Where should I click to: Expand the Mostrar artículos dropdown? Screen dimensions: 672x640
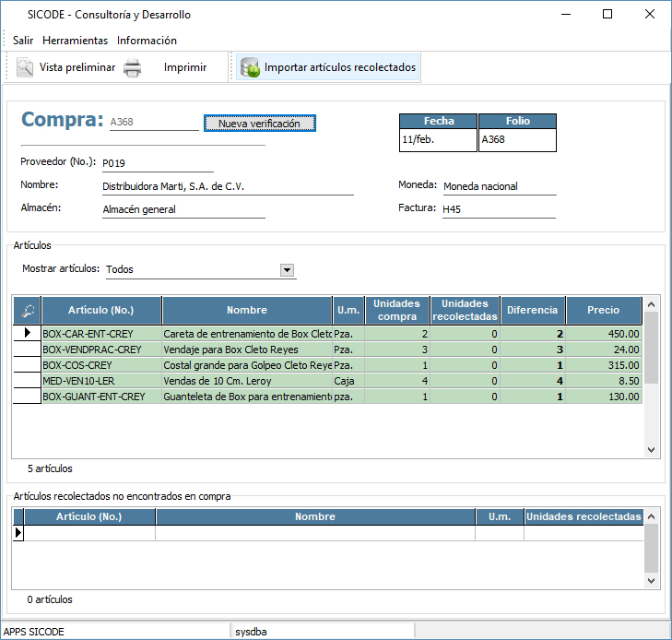287,270
